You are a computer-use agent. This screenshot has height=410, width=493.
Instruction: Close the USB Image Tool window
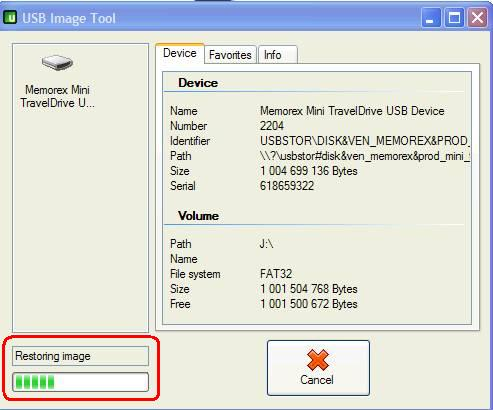[477, 17]
